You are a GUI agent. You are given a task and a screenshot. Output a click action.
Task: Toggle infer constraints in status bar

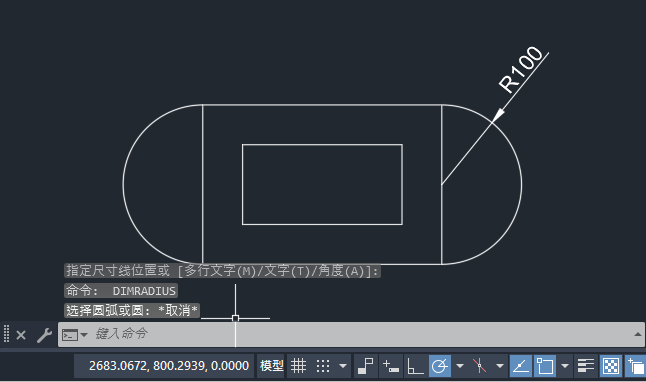[x=365, y=366]
